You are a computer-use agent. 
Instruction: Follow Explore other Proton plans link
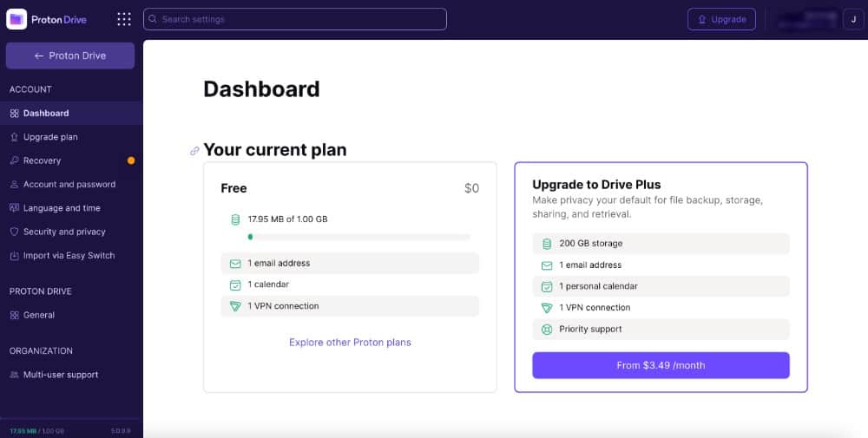pyautogui.click(x=350, y=343)
